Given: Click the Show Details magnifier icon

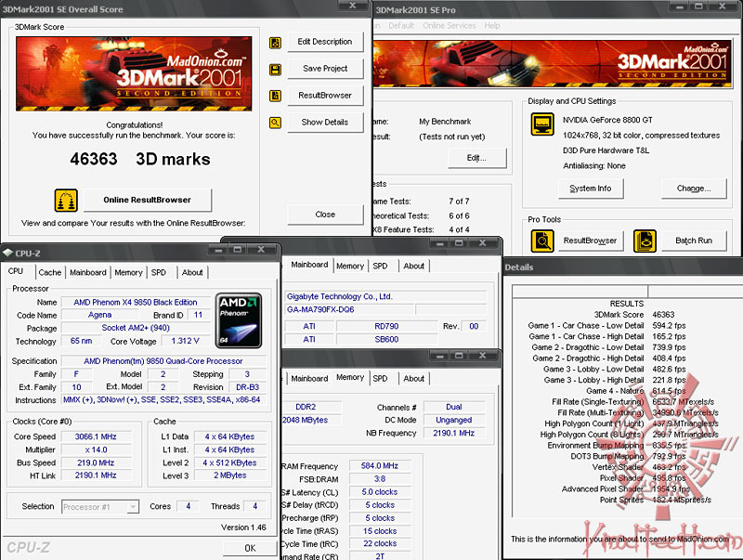Looking at the screenshot, I should tap(275, 123).
